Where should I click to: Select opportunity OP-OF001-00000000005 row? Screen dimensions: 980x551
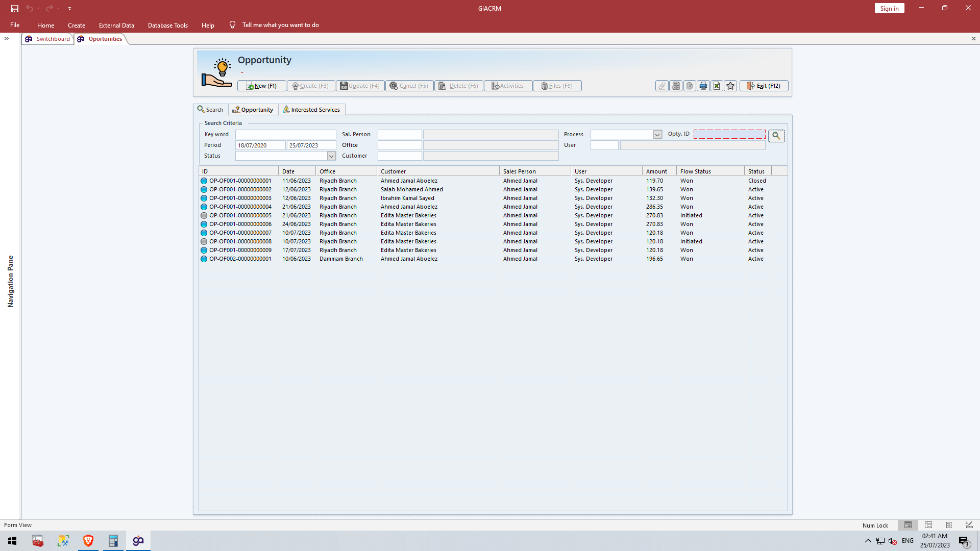click(240, 215)
